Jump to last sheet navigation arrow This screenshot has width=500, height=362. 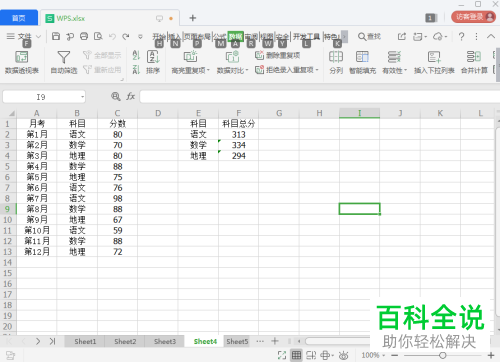pos(52,341)
